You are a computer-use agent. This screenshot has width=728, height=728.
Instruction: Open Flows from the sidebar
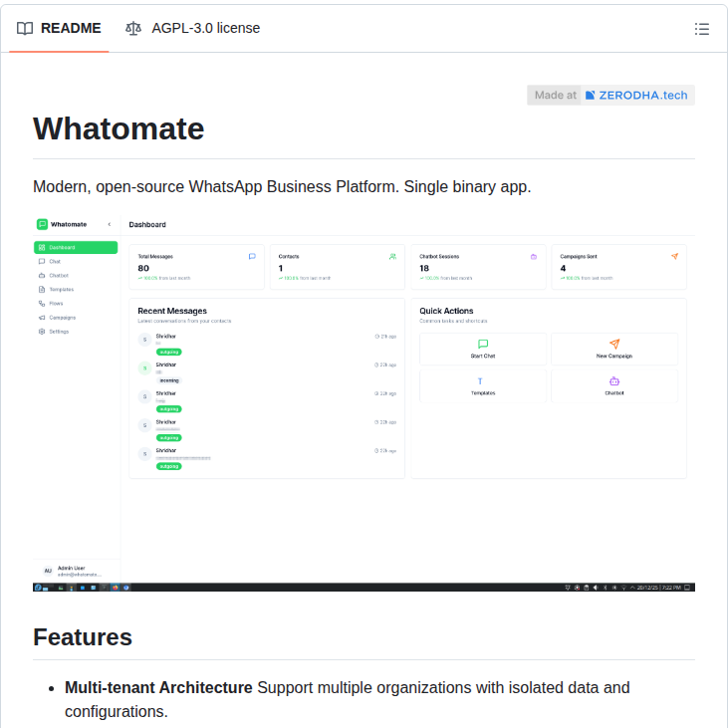(56, 303)
